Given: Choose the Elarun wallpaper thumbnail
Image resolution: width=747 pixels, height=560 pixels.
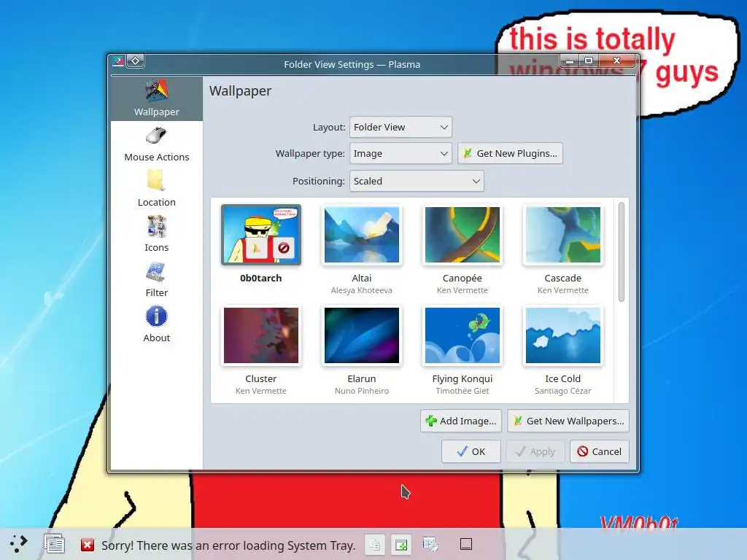Looking at the screenshot, I should coord(362,335).
